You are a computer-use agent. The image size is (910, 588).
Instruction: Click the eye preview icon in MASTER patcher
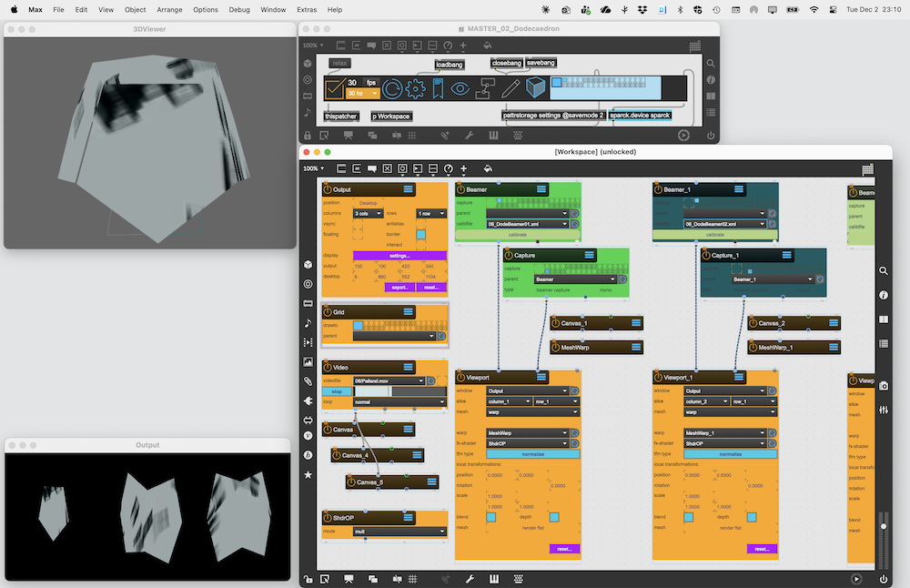pyautogui.click(x=460, y=88)
